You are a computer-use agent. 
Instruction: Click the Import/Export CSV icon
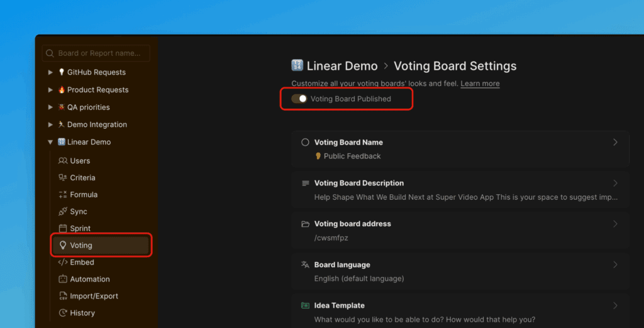click(x=62, y=296)
